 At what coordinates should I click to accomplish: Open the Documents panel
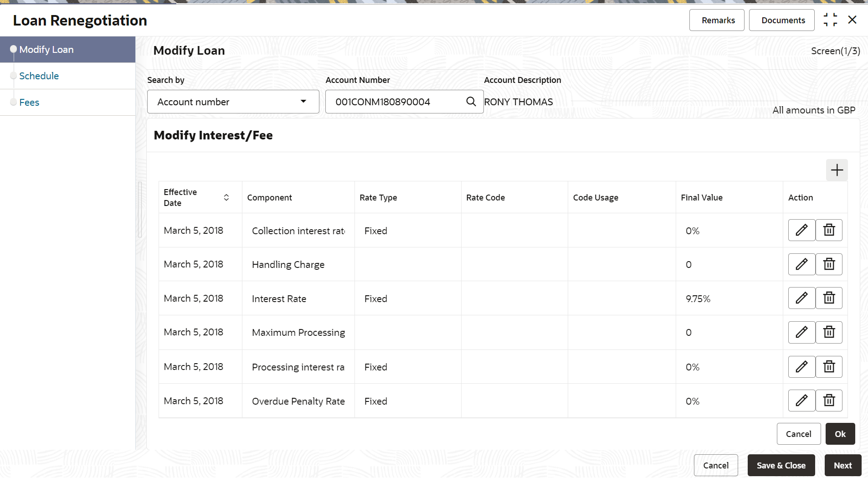pyautogui.click(x=783, y=20)
